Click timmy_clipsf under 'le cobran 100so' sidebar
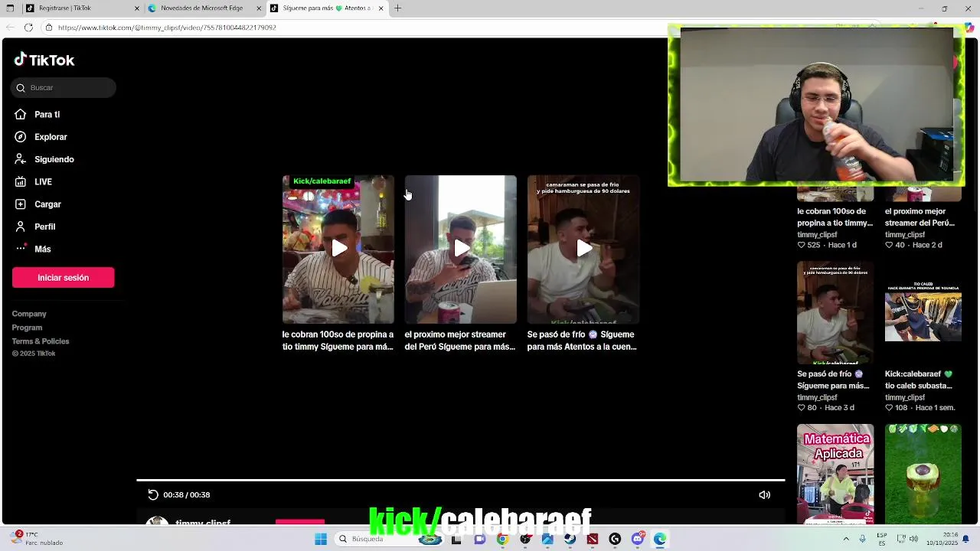This screenshot has height=551, width=980. click(817, 235)
